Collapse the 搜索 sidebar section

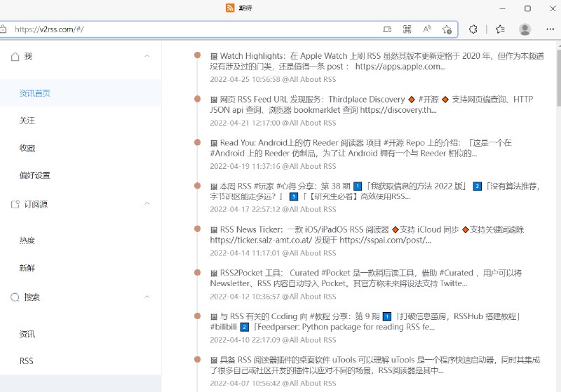147,297
